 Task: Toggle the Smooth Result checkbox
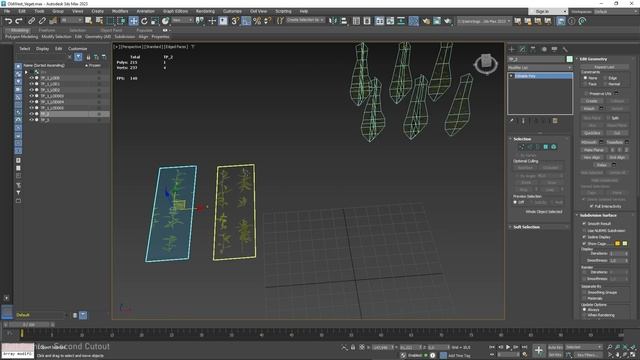[584, 224]
